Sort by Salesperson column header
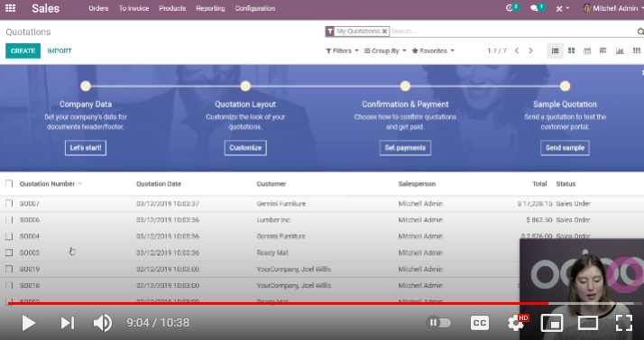Viewport: 644px width, 340px height. 417,184
